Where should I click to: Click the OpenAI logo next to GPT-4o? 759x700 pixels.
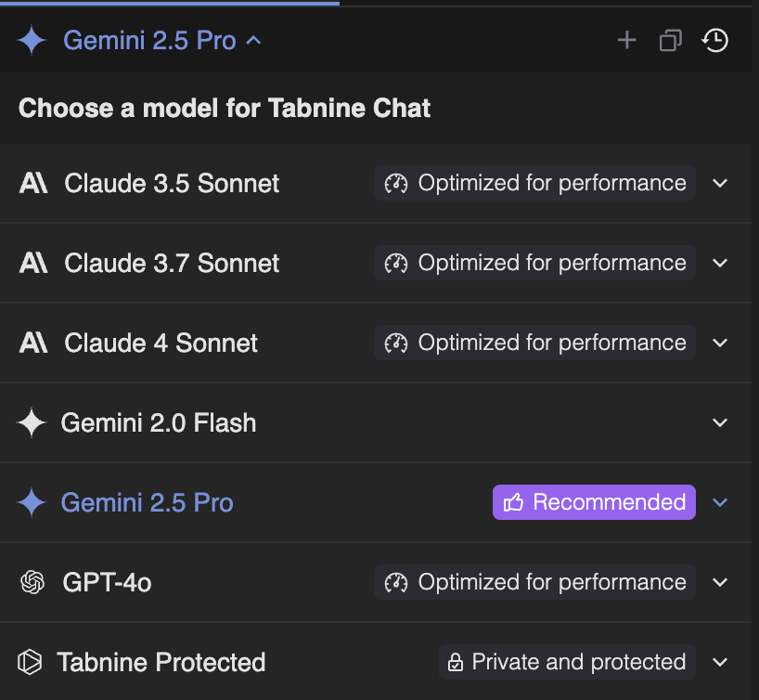pyautogui.click(x=32, y=582)
